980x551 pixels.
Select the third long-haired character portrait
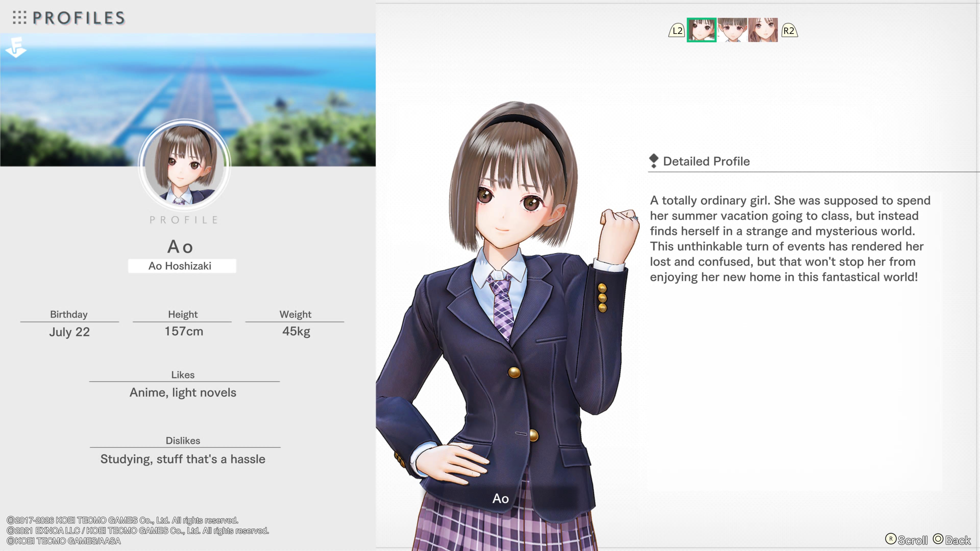point(763,30)
